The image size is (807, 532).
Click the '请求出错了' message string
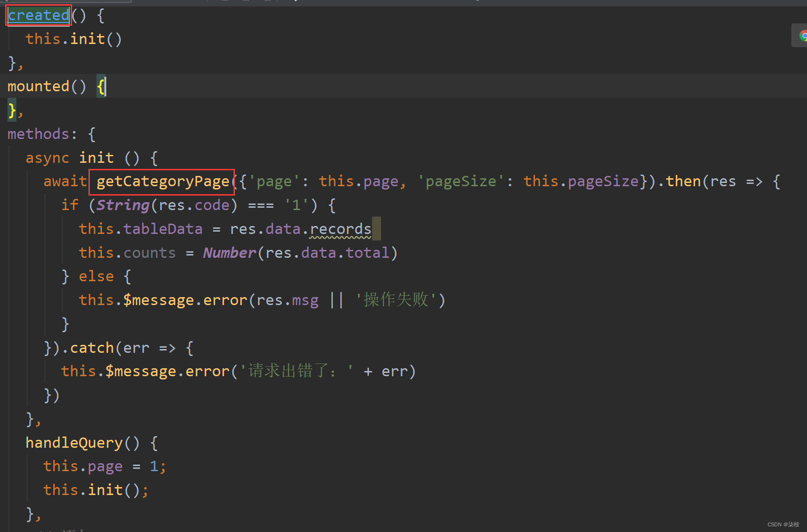tap(297, 372)
